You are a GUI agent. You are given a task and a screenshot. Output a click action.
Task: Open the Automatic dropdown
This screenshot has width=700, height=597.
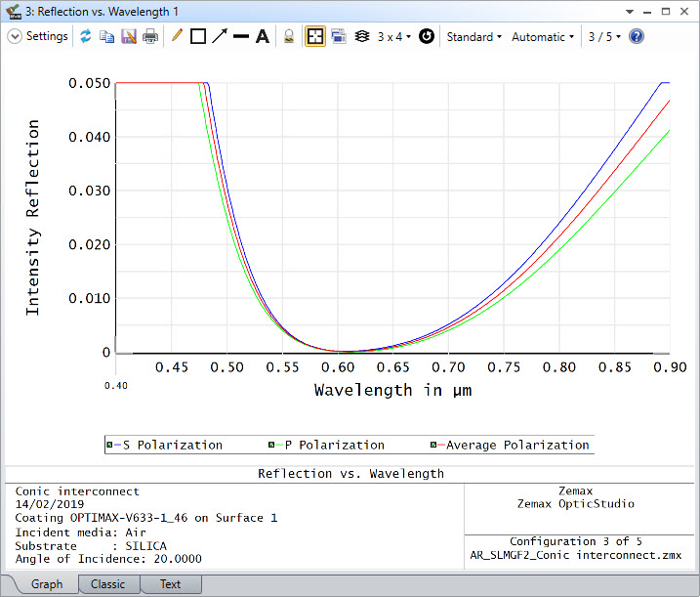[x=543, y=37]
